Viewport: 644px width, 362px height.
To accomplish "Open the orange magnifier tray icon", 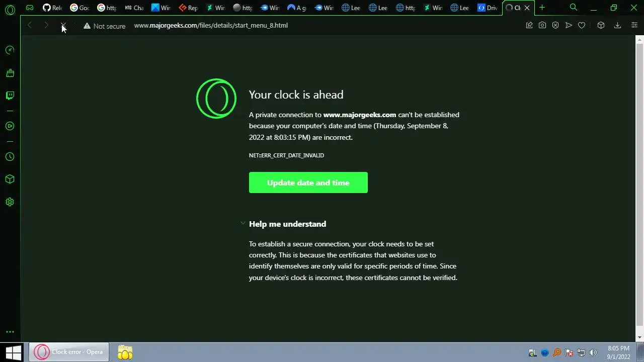I will pyautogui.click(x=557, y=352).
